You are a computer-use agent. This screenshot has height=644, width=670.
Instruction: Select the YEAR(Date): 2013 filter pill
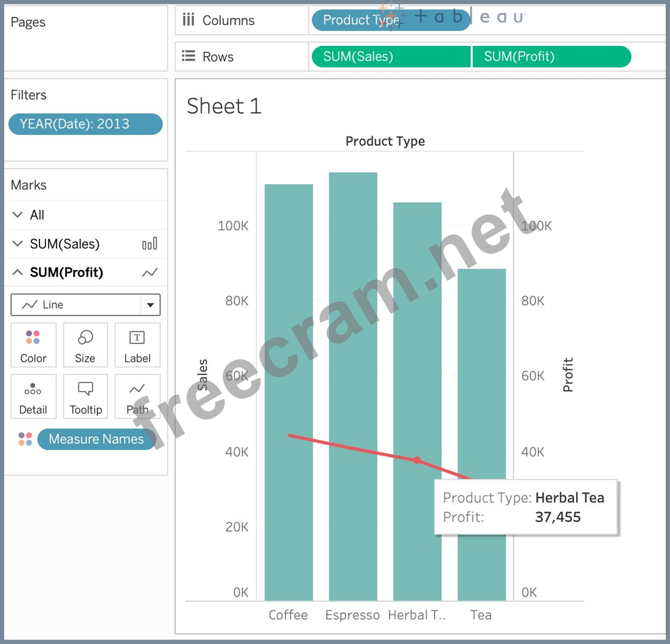85,124
